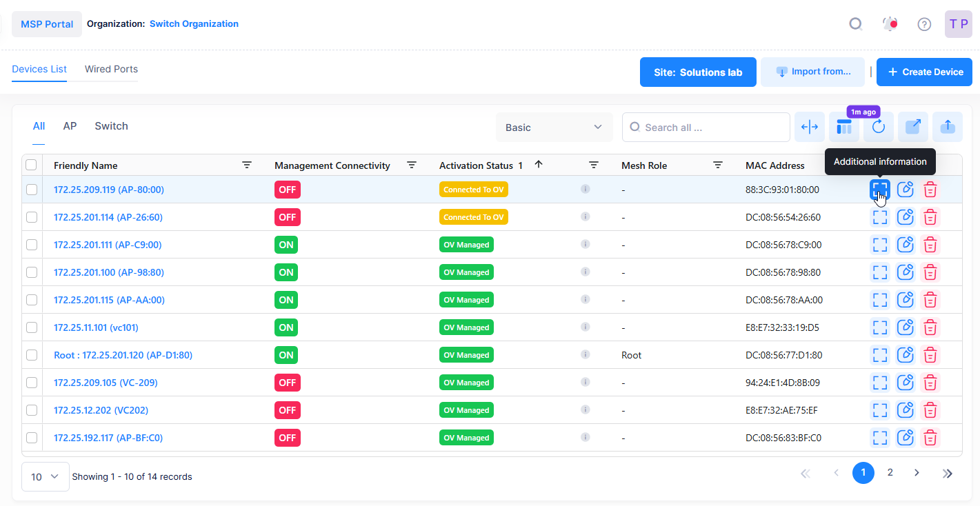Viewport: 980px width, 506px height.
Task: Click the refresh table icon
Action: coord(878,127)
